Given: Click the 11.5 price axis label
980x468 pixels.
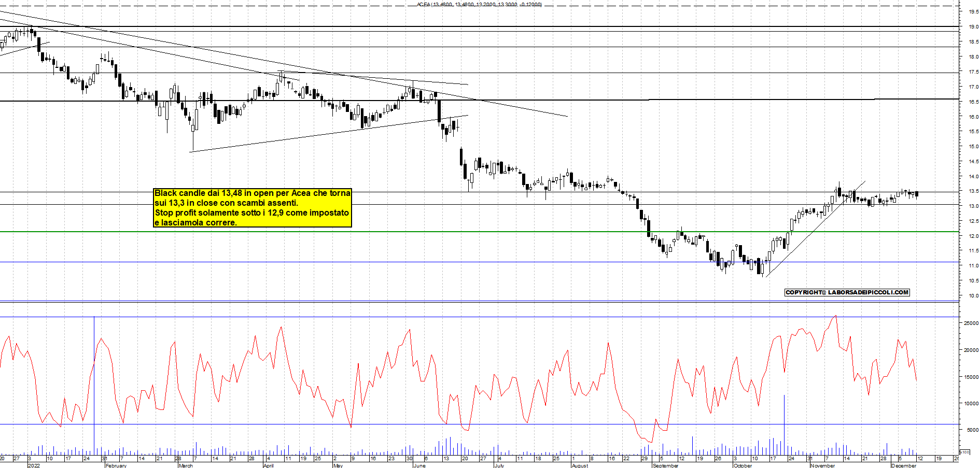Looking at the screenshot, I should 973,250.
